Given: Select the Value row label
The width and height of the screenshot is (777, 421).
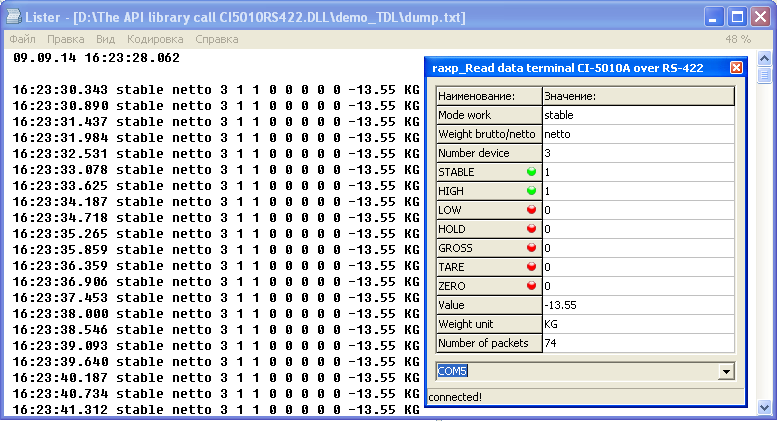Looking at the screenshot, I should [x=489, y=305].
